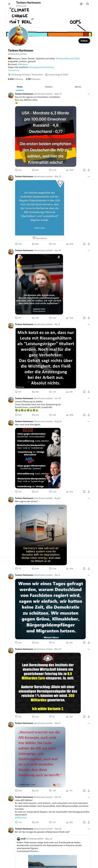This screenshot has width=98, height=868.
Task: Open more options on May 13 post
Action: [89, 94]
